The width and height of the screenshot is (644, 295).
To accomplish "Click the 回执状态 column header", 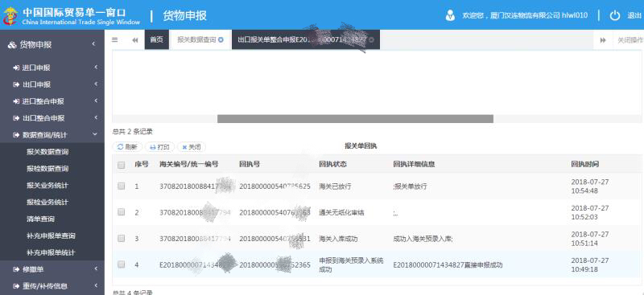I will [x=332, y=164].
